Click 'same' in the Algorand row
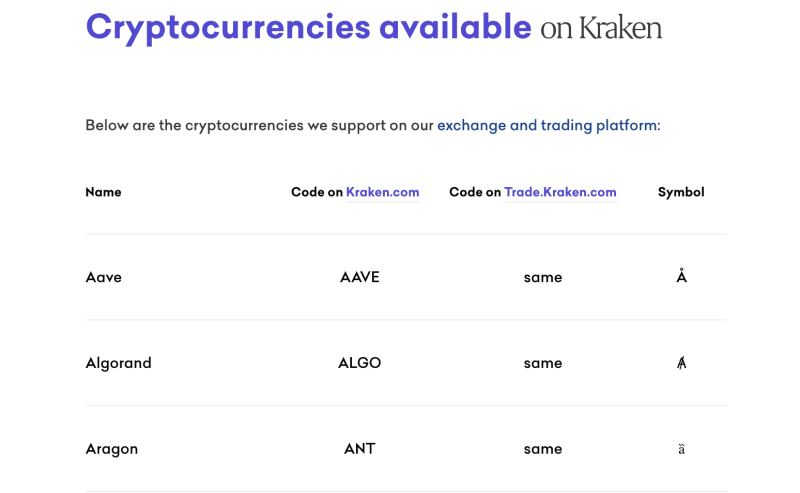800x493 pixels. point(543,363)
